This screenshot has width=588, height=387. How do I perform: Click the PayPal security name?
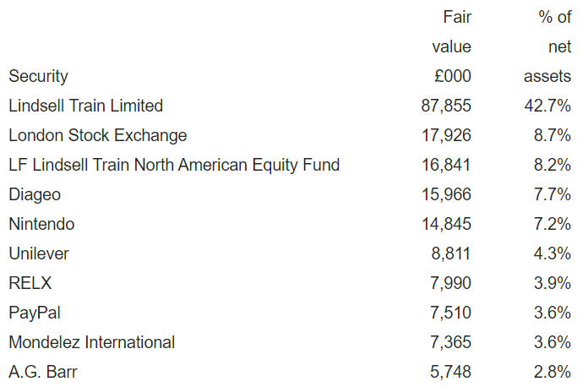(35, 313)
